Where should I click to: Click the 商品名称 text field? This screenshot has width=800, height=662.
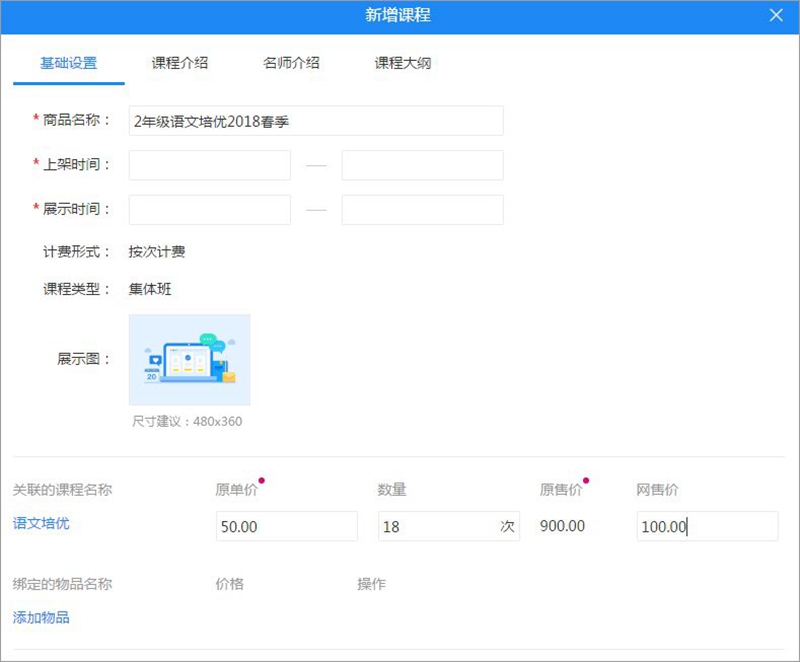316,121
